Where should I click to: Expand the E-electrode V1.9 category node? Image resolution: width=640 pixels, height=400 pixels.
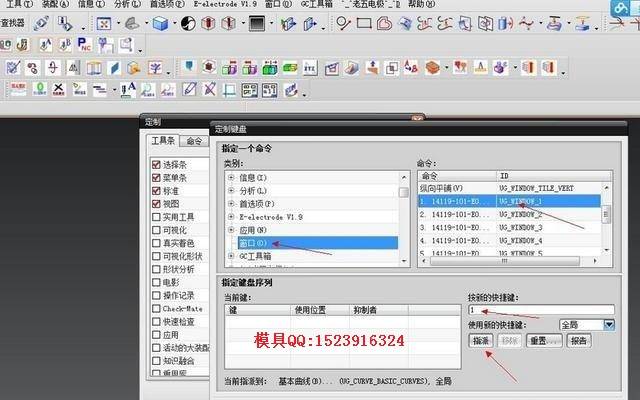pos(231,217)
